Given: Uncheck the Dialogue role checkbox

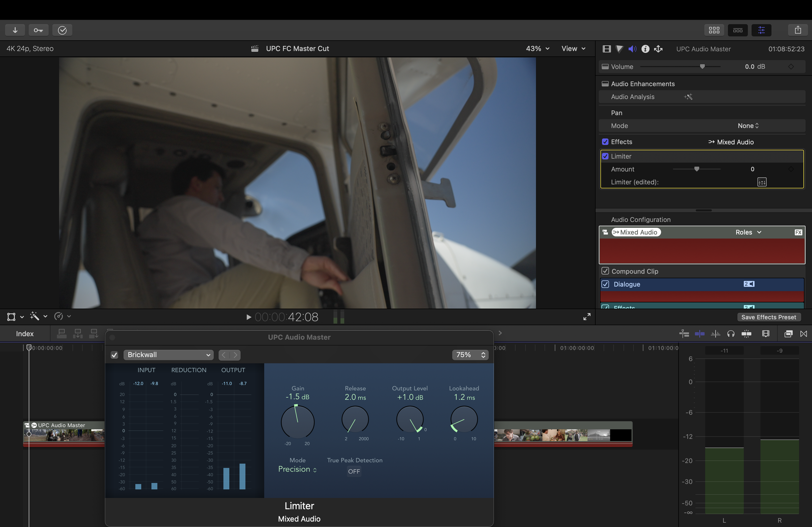Looking at the screenshot, I should pyautogui.click(x=605, y=284).
